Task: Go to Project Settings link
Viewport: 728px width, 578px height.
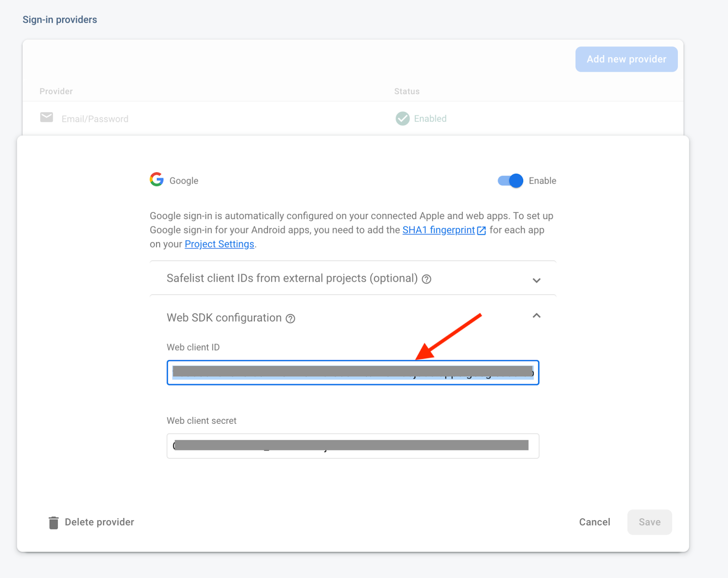Action: point(219,244)
